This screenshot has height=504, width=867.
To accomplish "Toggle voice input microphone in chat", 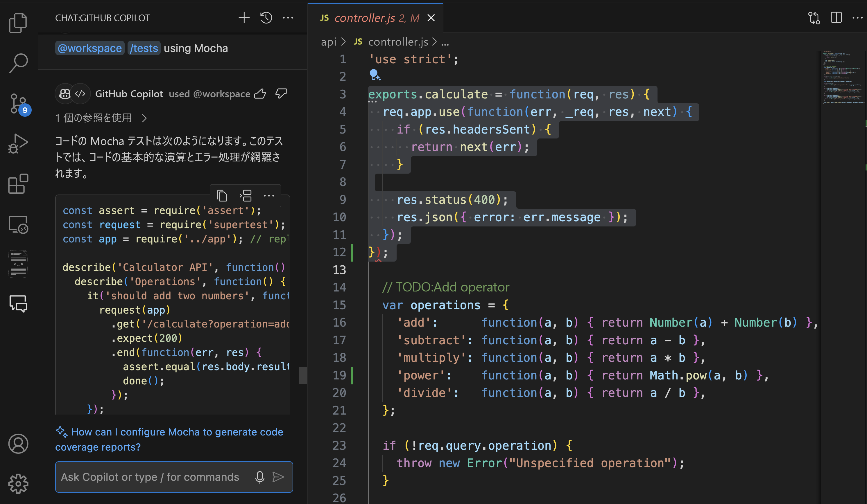I will pos(260,477).
